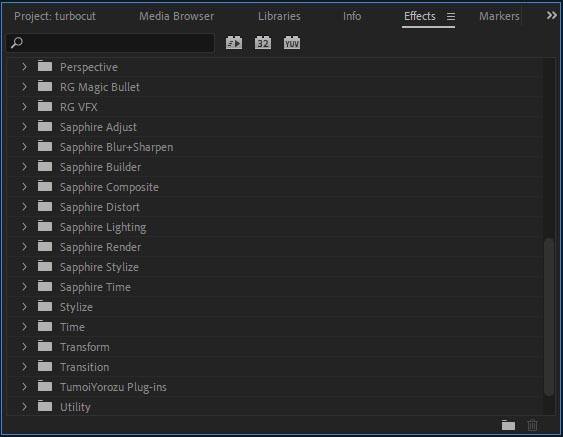Expand the Time folder
The image size is (563, 437).
tap(24, 327)
